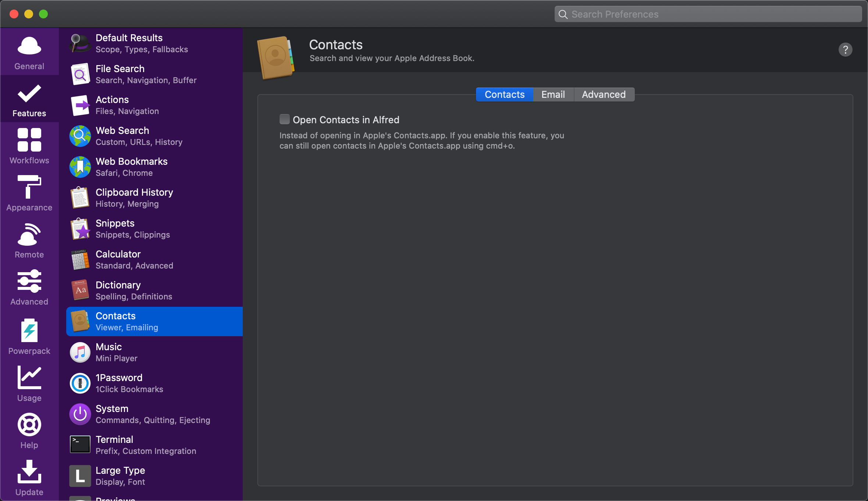Open the General preferences section
This screenshot has width=868, height=501.
pos(29,52)
